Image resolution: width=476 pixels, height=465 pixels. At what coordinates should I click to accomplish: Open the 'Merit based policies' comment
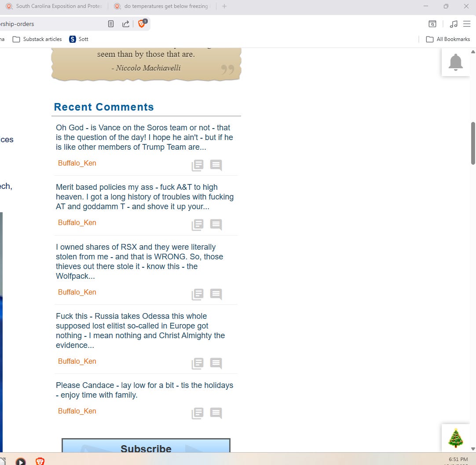click(x=145, y=197)
